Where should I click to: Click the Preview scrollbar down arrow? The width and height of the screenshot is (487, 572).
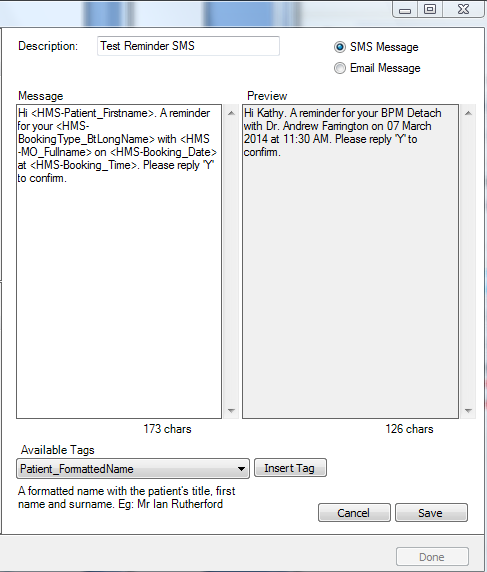point(468,410)
